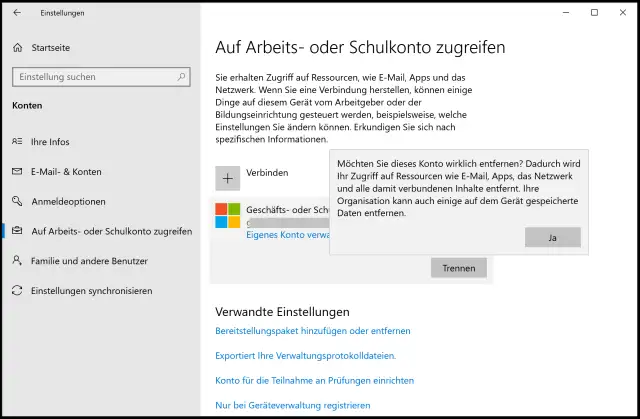
Task: Click the E-Mail & Konten envelope icon
Action: click(x=17, y=171)
